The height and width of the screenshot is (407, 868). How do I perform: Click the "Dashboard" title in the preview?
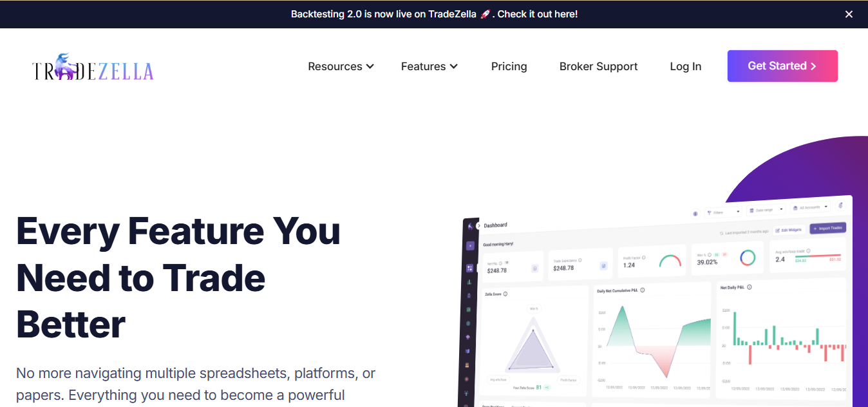pyautogui.click(x=496, y=225)
